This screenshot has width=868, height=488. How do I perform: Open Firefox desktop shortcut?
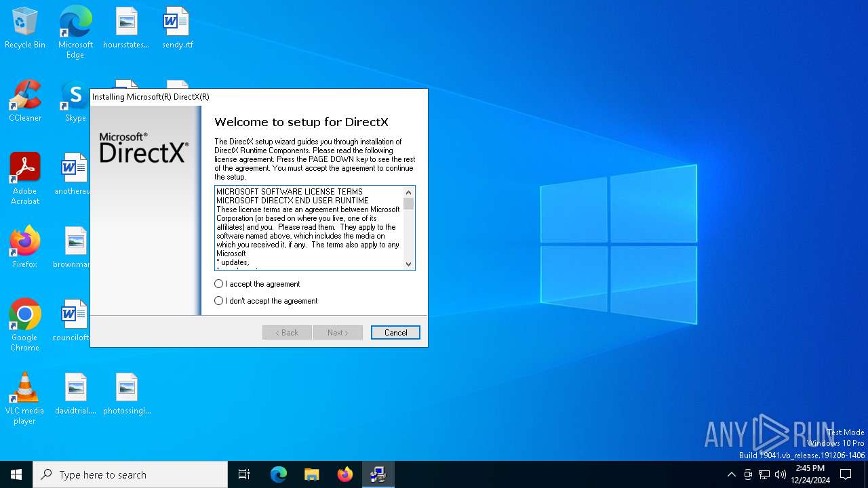pyautogui.click(x=25, y=248)
